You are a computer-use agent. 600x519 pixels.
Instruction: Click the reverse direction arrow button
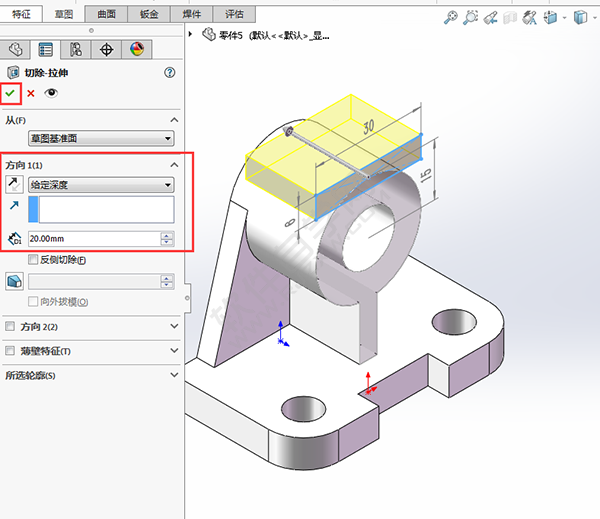[14, 184]
